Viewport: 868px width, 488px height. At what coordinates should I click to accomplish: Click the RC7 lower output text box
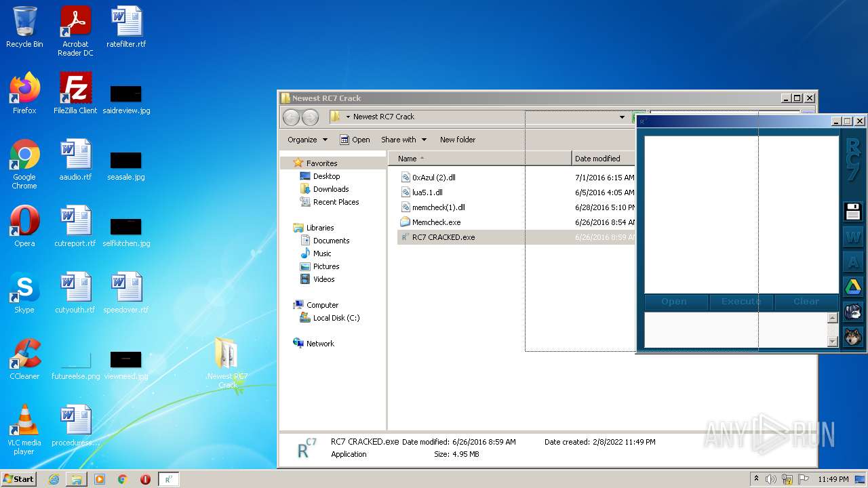pos(736,329)
